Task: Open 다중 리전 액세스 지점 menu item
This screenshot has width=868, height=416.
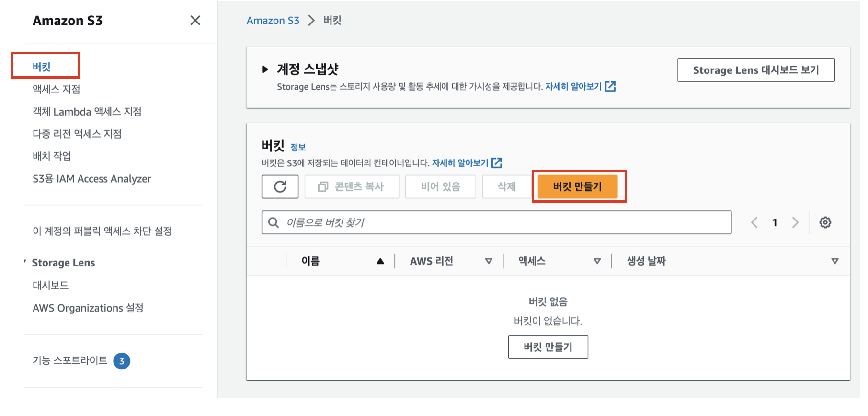Action: 77,134
